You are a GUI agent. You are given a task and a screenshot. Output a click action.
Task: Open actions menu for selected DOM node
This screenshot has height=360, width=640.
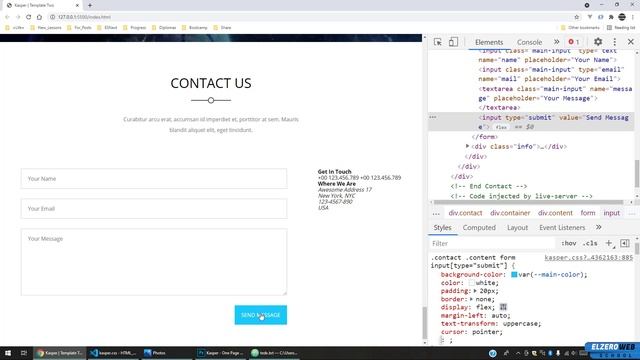coord(433,117)
